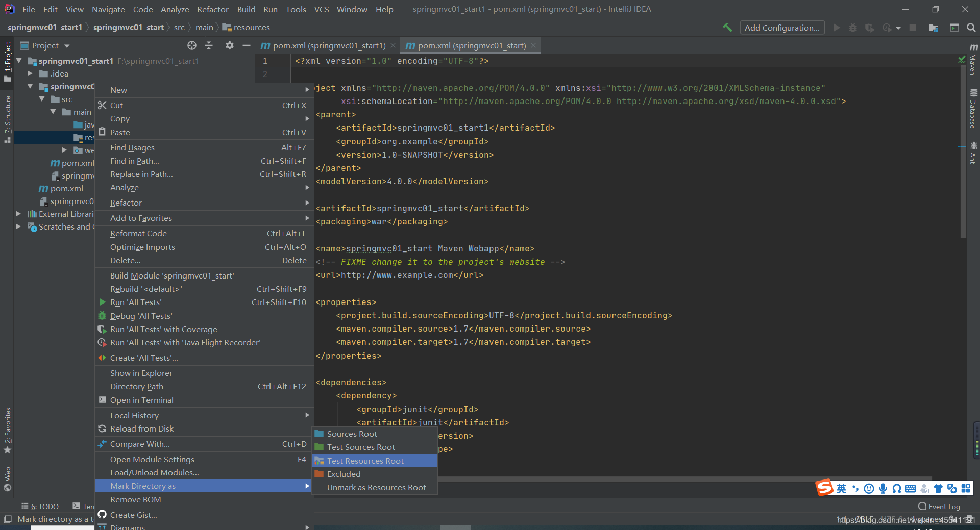Click Open Module Settings
This screenshot has height=530, width=980.
click(205, 459)
